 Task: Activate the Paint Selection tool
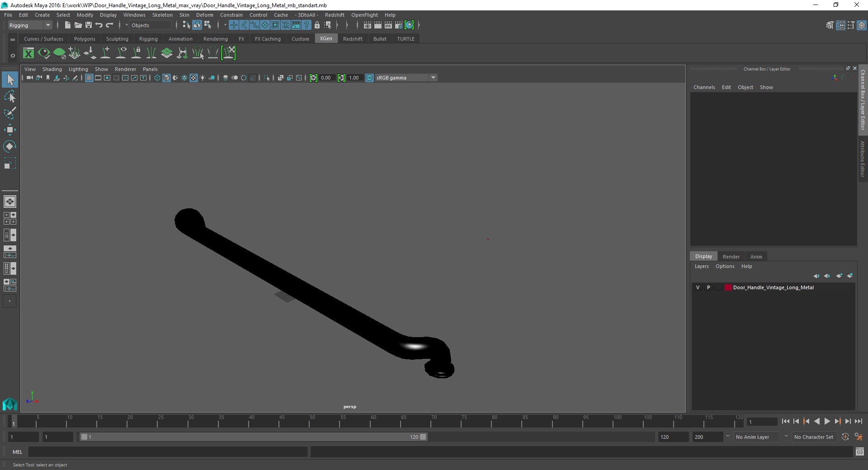click(x=10, y=113)
